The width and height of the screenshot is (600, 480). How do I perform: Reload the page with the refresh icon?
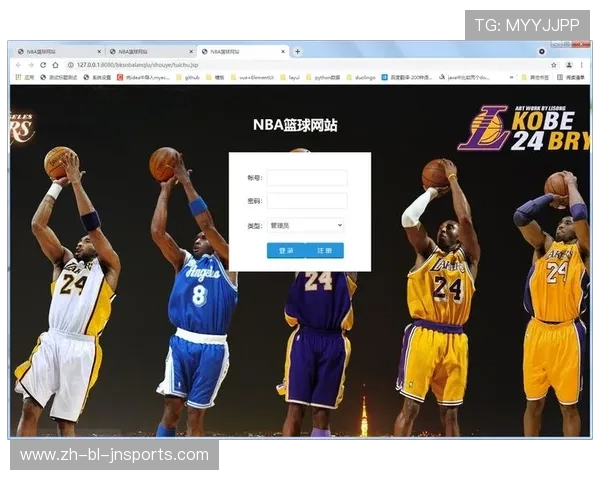click(x=43, y=65)
